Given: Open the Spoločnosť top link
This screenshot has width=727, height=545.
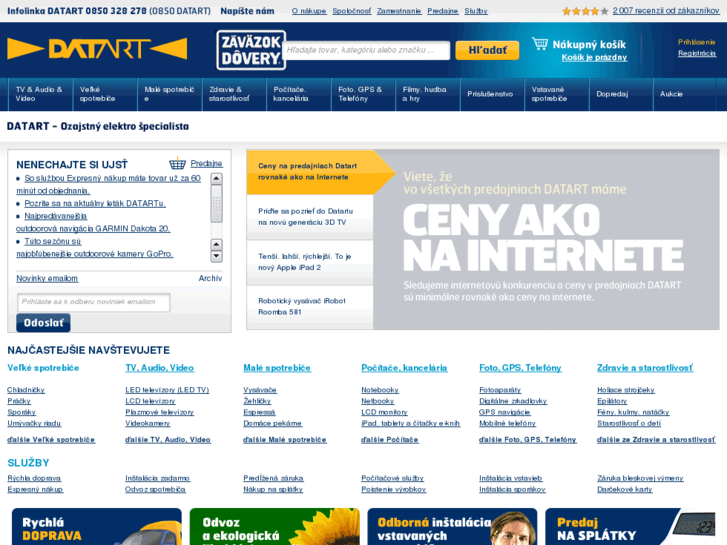Looking at the screenshot, I should point(351,11).
